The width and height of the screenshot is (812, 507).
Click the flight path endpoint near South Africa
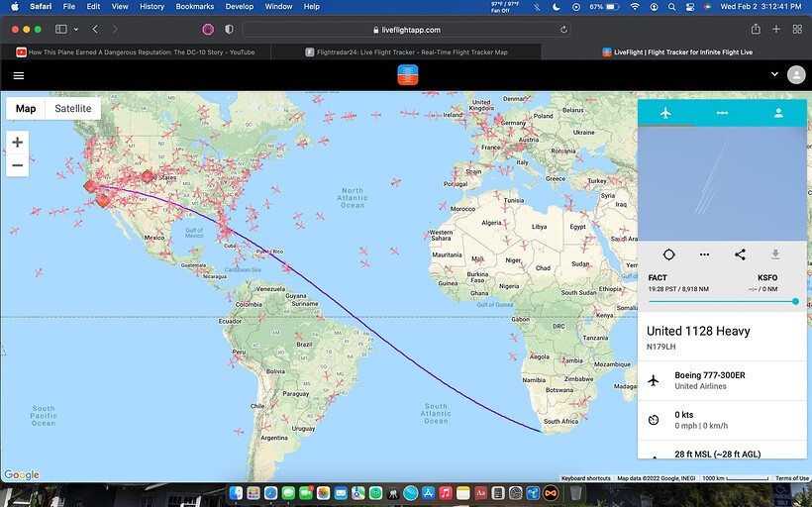(542, 432)
